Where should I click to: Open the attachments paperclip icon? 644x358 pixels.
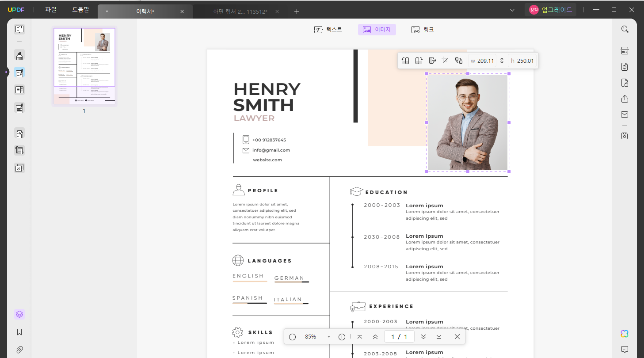19,350
